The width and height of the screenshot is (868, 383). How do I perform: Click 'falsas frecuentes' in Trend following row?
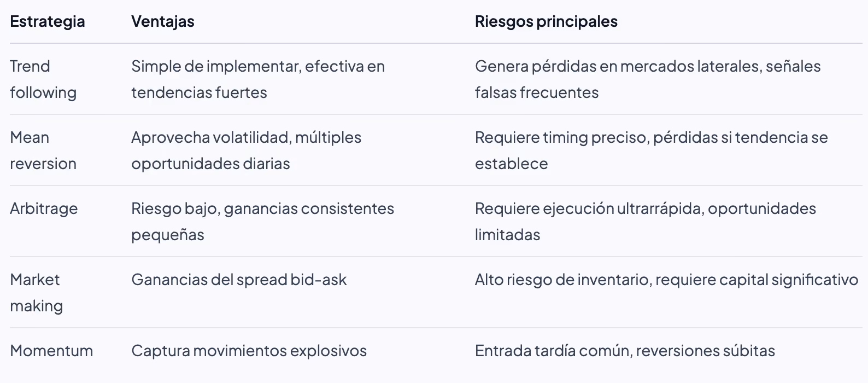(537, 92)
